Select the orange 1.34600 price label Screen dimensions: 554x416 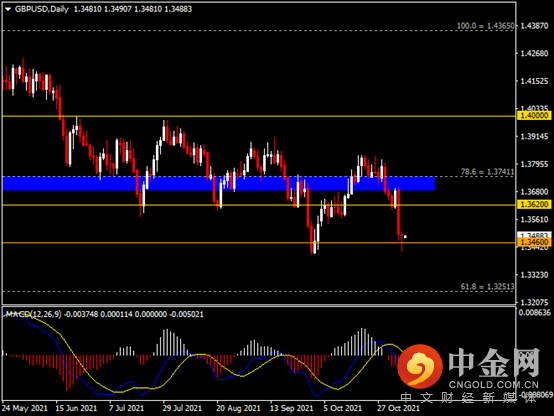click(x=534, y=242)
